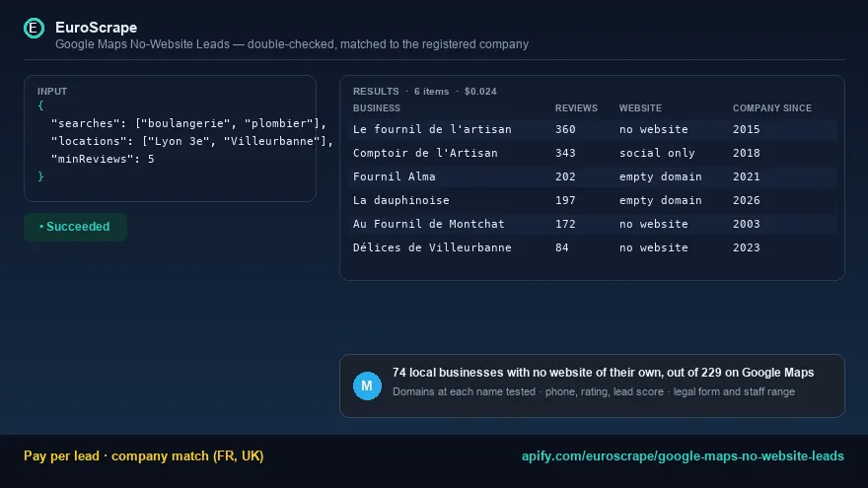Click the 2026 company since cell
The height and width of the screenshot is (488, 868).
coord(747,200)
